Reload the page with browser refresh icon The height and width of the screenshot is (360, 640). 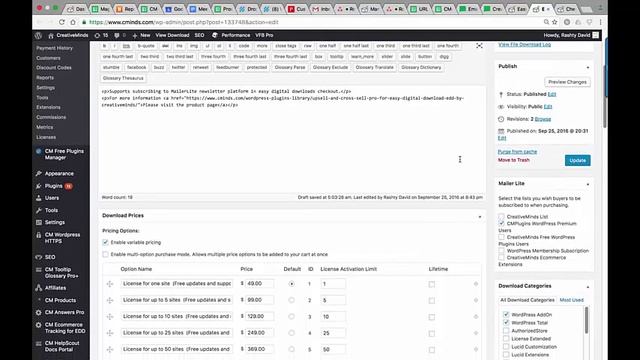[x=62, y=22]
